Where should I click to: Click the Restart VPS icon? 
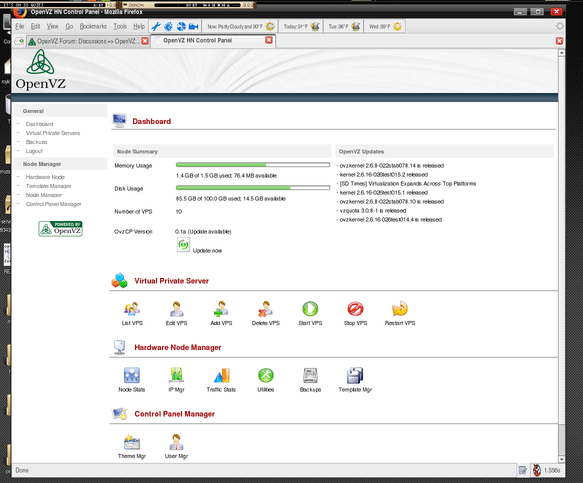coord(400,309)
